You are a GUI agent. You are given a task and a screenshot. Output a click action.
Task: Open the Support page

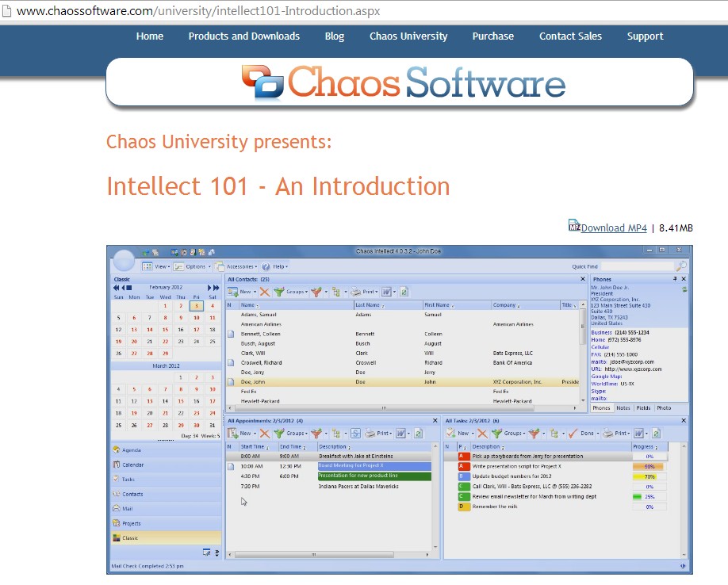click(645, 36)
